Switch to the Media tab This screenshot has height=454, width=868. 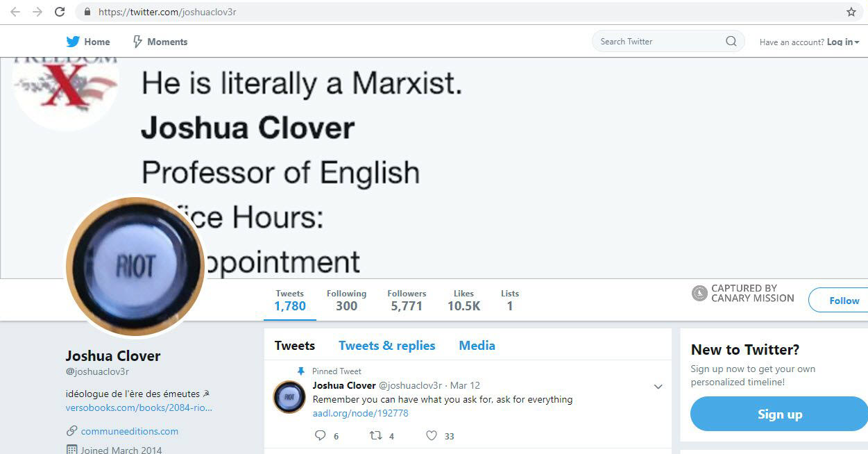pos(477,346)
